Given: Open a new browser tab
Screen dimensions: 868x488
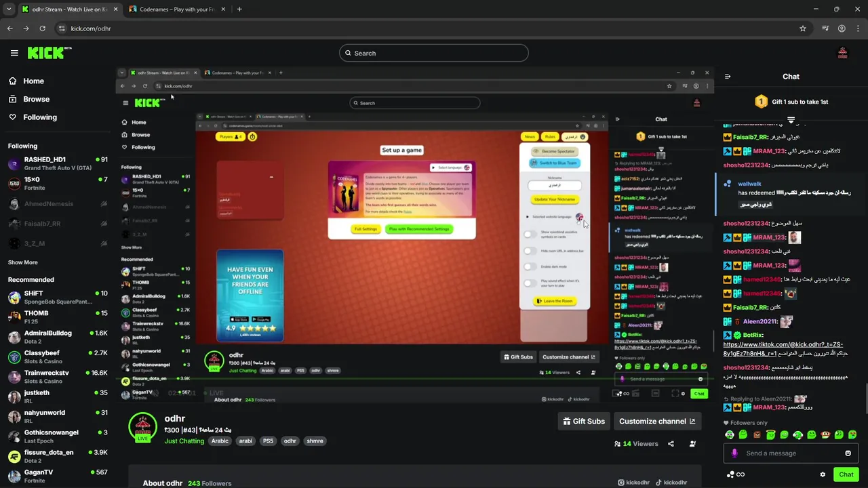Looking at the screenshot, I should [x=239, y=9].
